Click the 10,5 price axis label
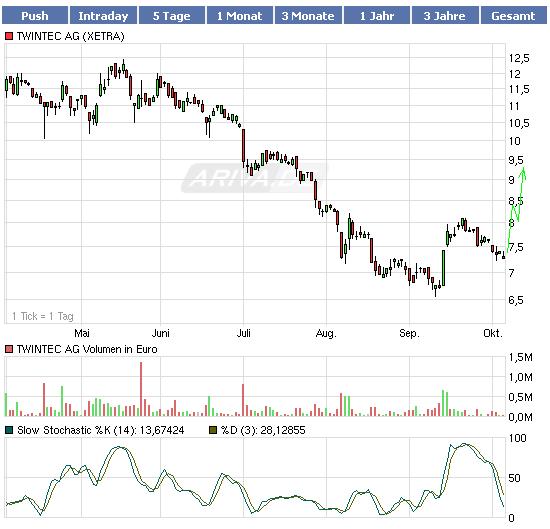550x529 pixels. (519, 123)
